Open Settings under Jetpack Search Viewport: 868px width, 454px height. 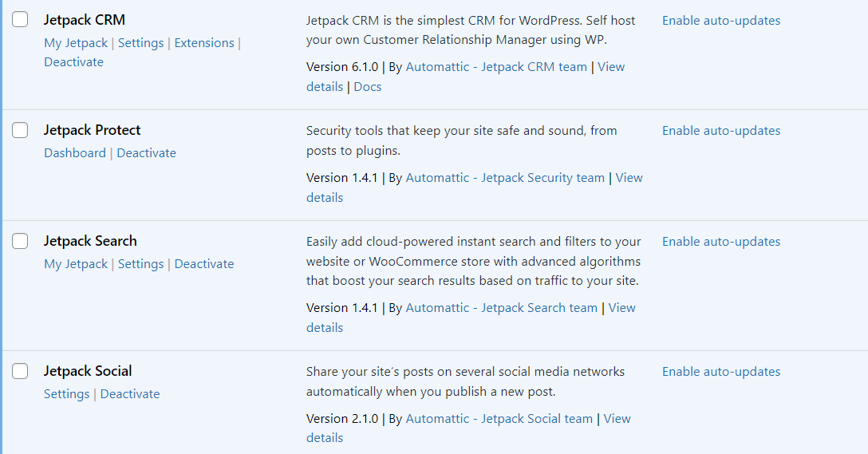point(140,264)
